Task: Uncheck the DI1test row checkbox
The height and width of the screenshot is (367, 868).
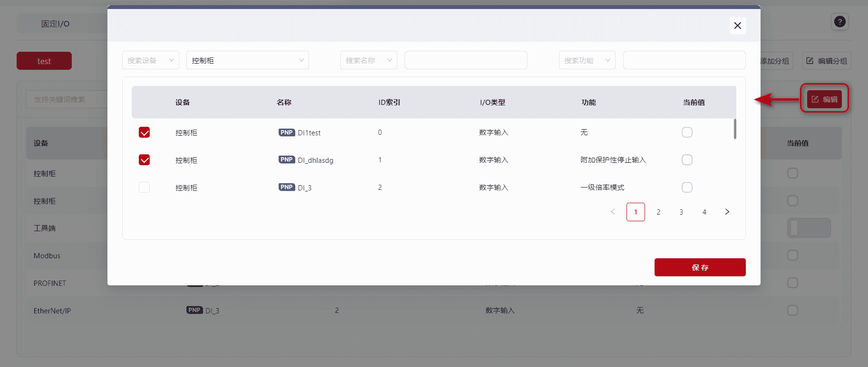Action: pos(145,132)
